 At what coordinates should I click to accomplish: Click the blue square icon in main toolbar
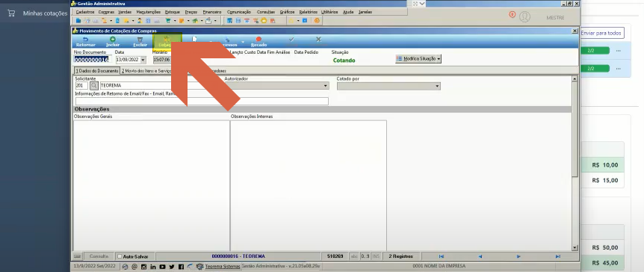click(x=304, y=20)
